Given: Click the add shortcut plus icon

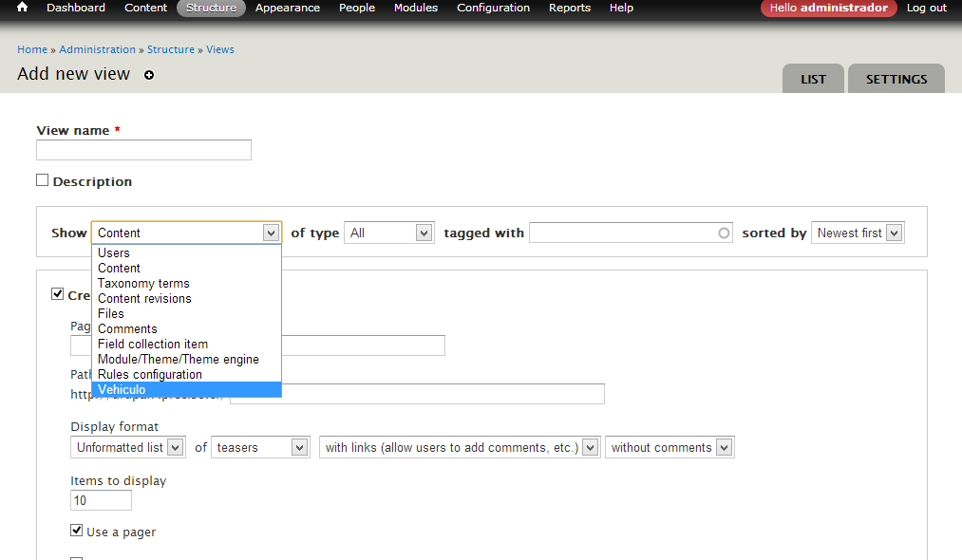Looking at the screenshot, I should pyautogui.click(x=149, y=75).
